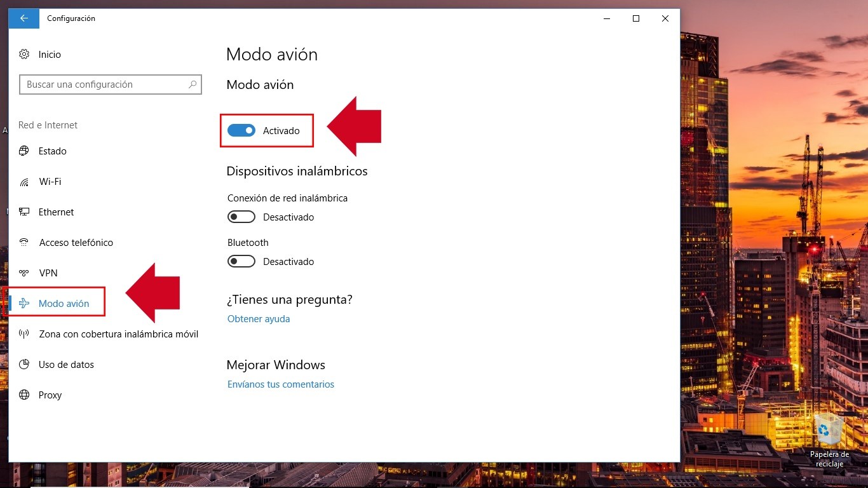The width and height of the screenshot is (868, 488).
Task: Click the Acceso telefónico icon
Action: coord(24,243)
